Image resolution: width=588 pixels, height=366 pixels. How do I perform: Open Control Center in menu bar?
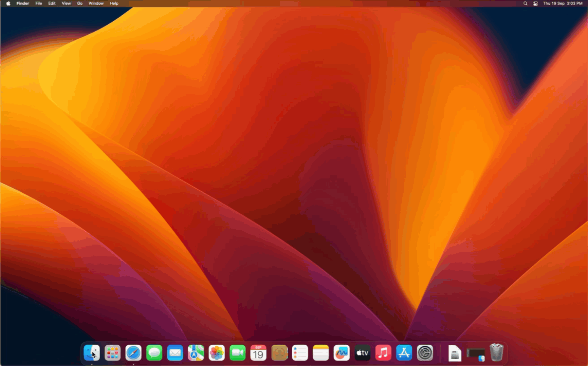tap(535, 3)
